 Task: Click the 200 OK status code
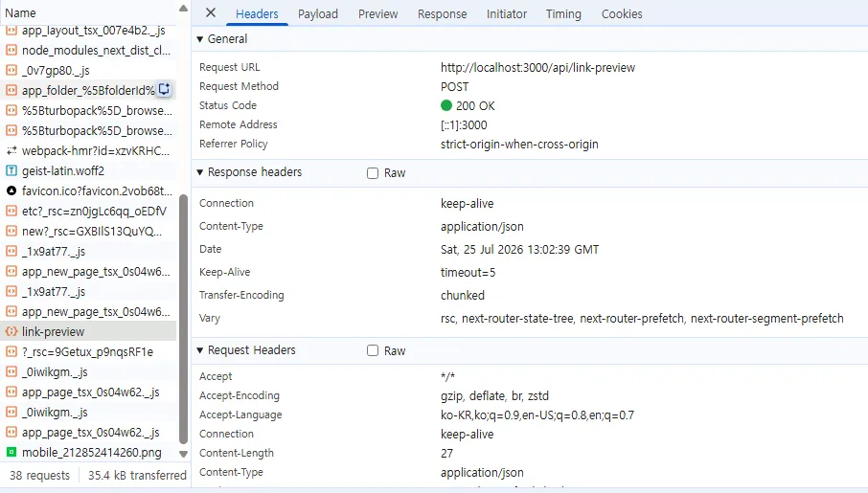(475, 105)
